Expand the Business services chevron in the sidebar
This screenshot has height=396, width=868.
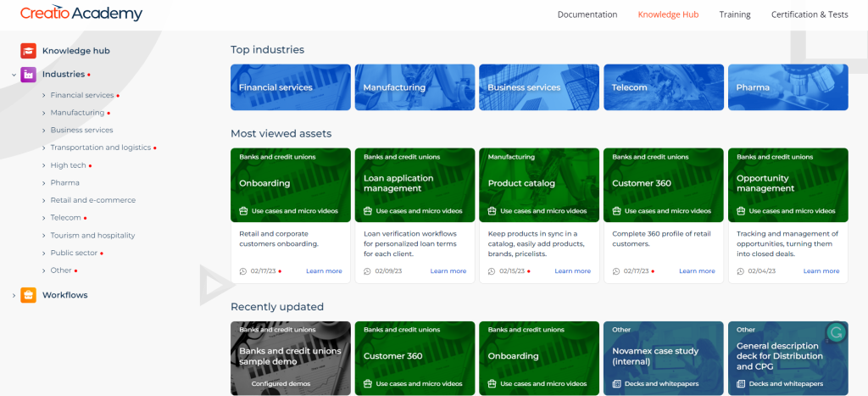point(44,130)
